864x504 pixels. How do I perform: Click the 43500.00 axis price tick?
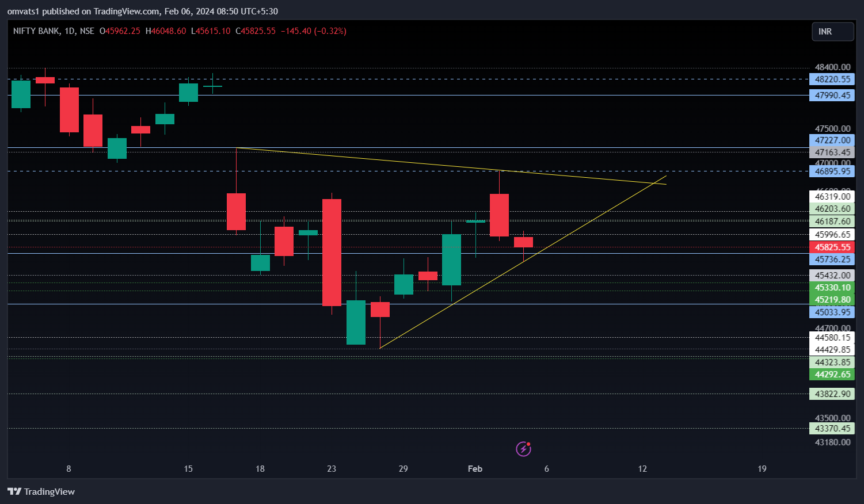point(832,418)
